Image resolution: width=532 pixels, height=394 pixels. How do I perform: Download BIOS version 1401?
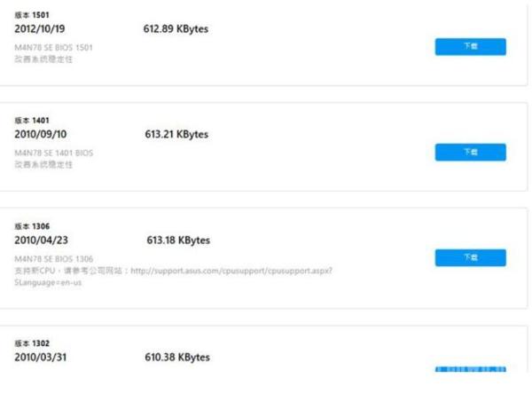[471, 152]
